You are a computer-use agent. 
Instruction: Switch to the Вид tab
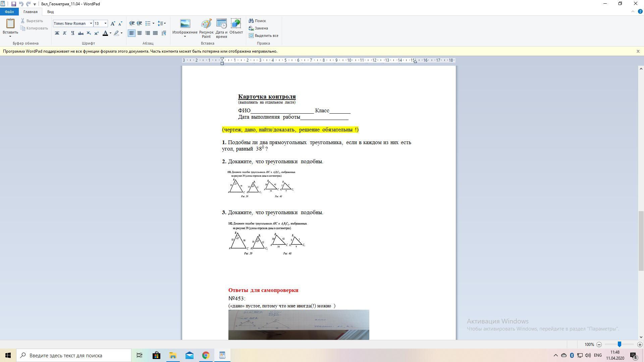coord(50,12)
